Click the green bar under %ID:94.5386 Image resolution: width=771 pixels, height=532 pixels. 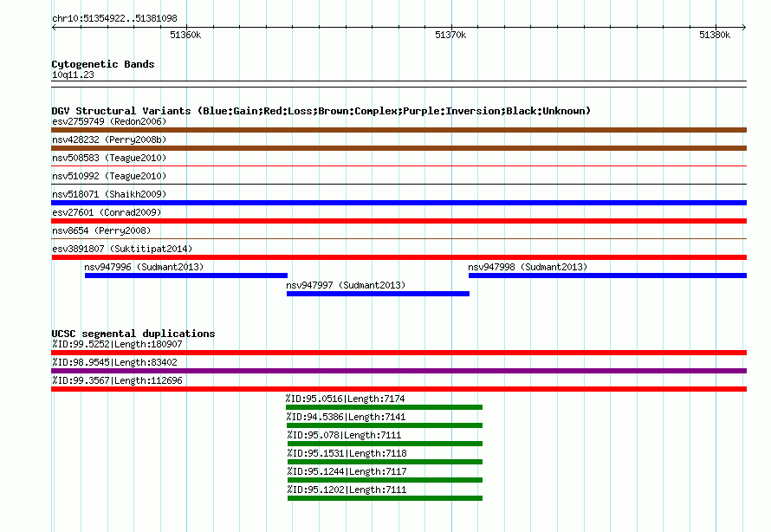(x=385, y=425)
